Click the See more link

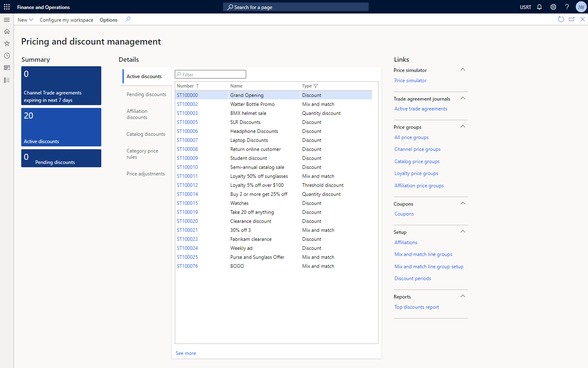coord(186,353)
